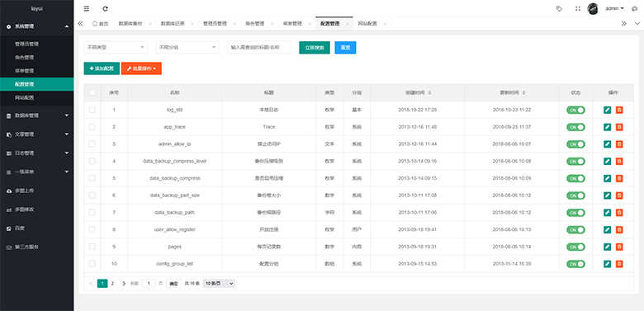Expand the 一级菜单 sidebar group
Viewport: 644px width, 311px height.
point(37,172)
